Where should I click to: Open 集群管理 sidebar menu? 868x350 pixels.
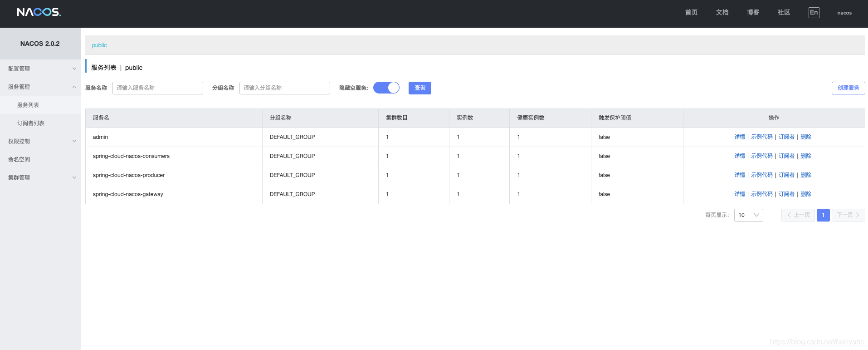pyautogui.click(x=40, y=177)
